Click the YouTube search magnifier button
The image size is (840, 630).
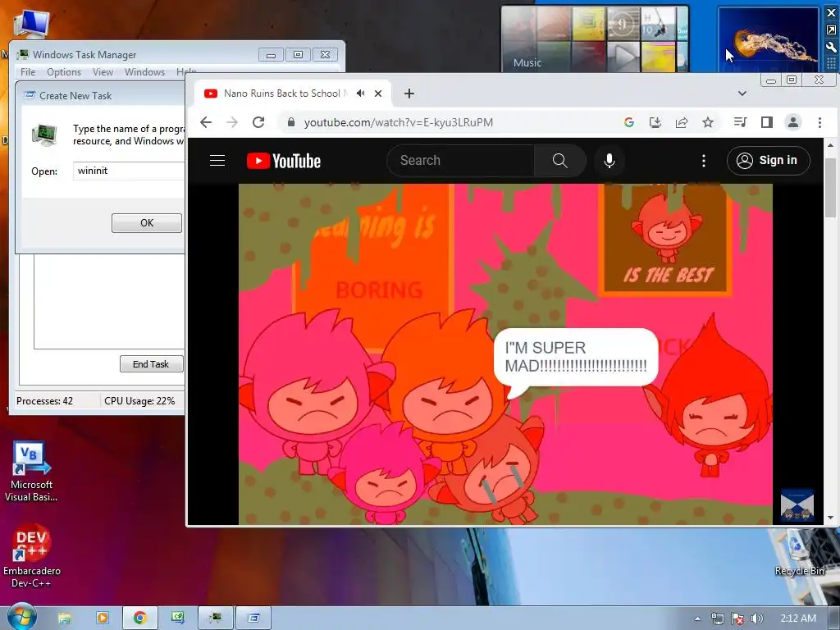(559, 160)
